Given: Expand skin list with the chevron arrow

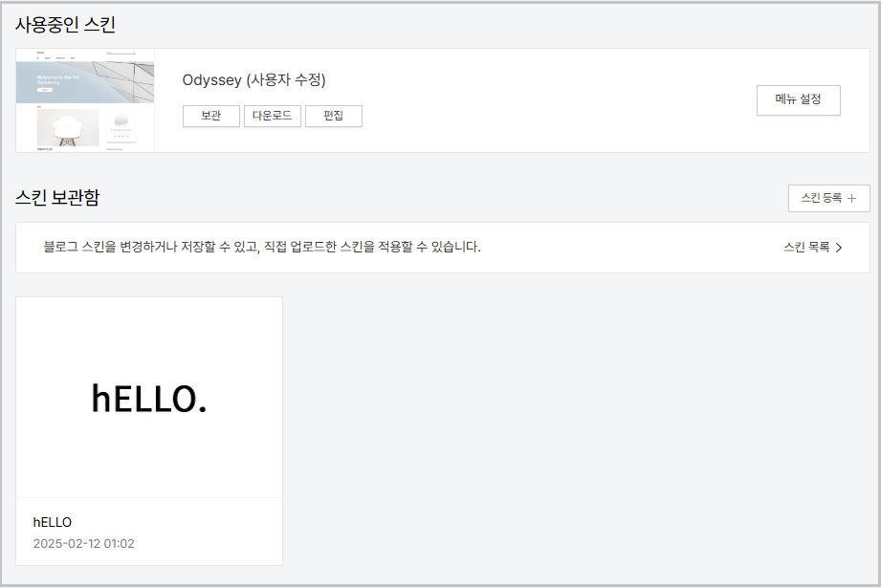Looking at the screenshot, I should pos(838,247).
